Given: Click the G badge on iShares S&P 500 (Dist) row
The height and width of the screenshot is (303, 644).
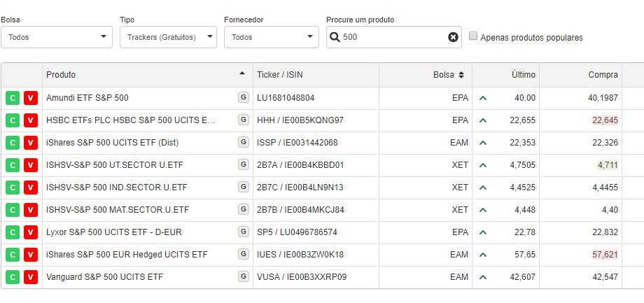Looking at the screenshot, I should 243,142.
